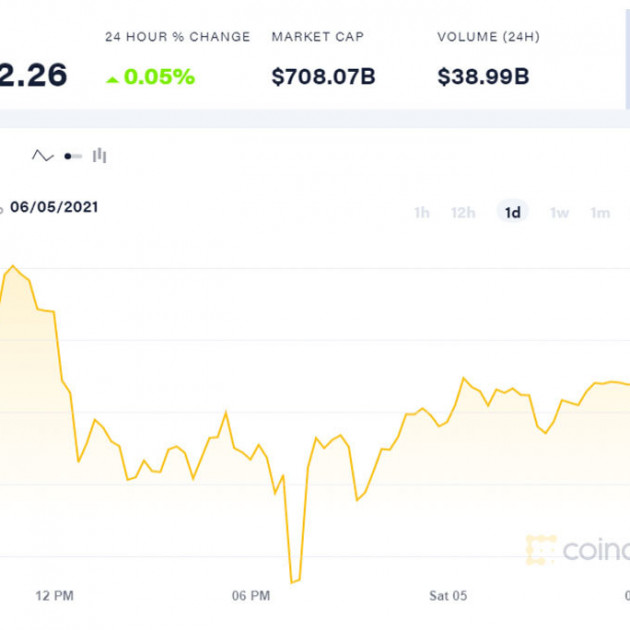Switch to the 1w time range

click(559, 212)
